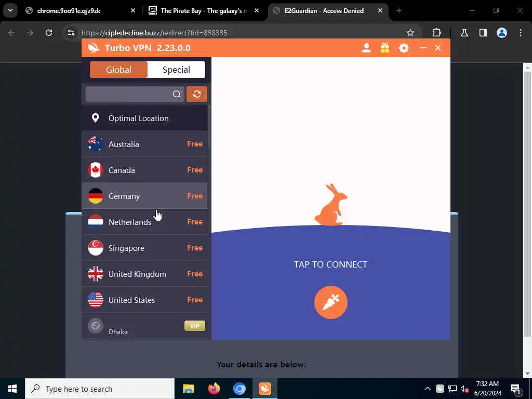
Task: Reload the Chrome page
Action: click(49, 33)
